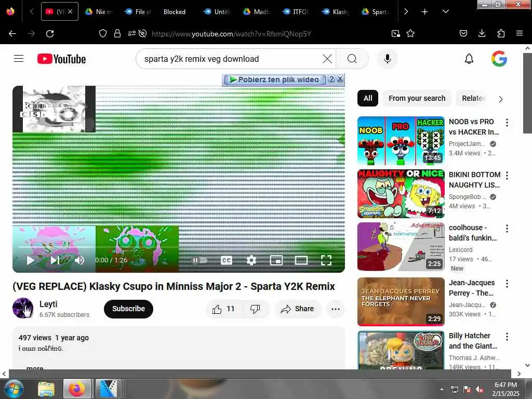Open Firefox application menu
The image size is (532, 399).
(520, 33)
